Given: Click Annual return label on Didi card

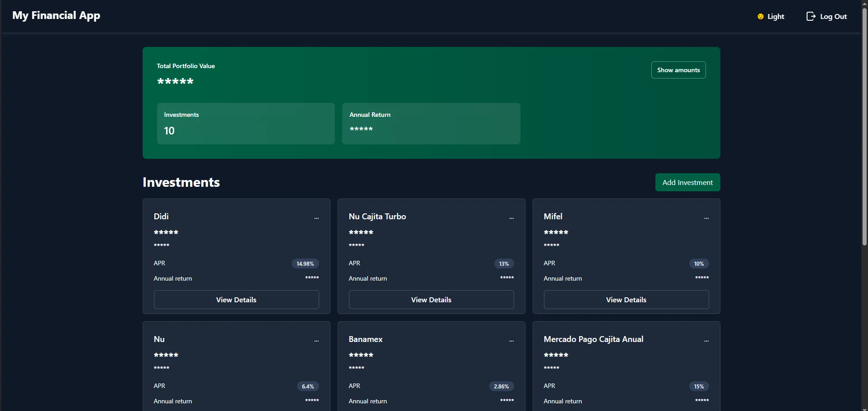Looking at the screenshot, I should click(173, 278).
